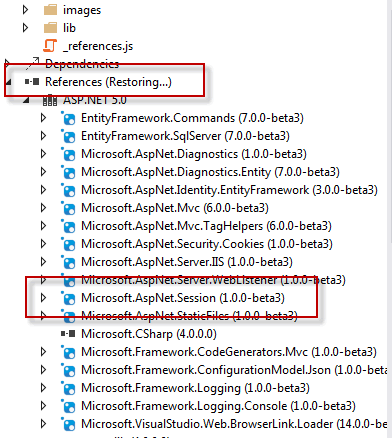Click the Microsoft.CSharp assembly reference icon
The width and height of the screenshot is (392, 438).
point(68,334)
